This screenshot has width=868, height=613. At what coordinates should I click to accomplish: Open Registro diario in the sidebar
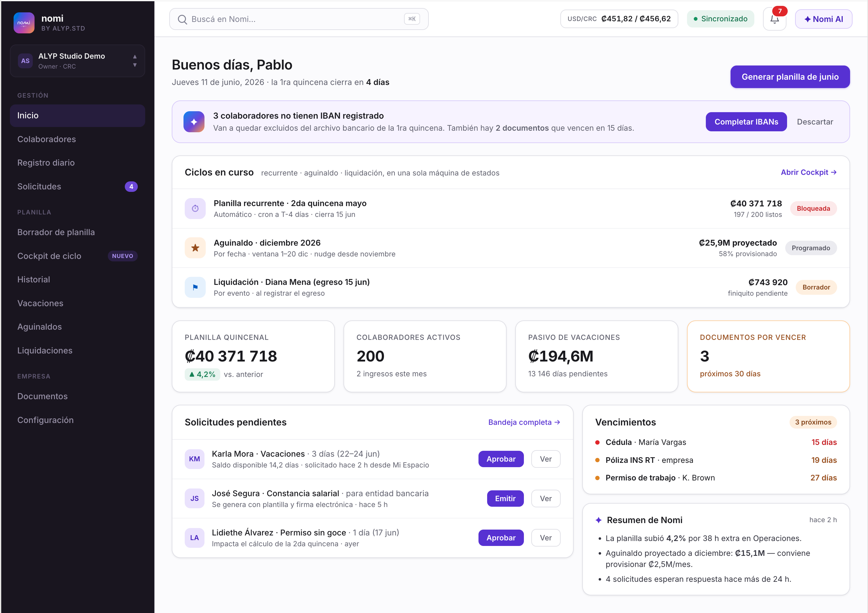[x=78, y=163]
